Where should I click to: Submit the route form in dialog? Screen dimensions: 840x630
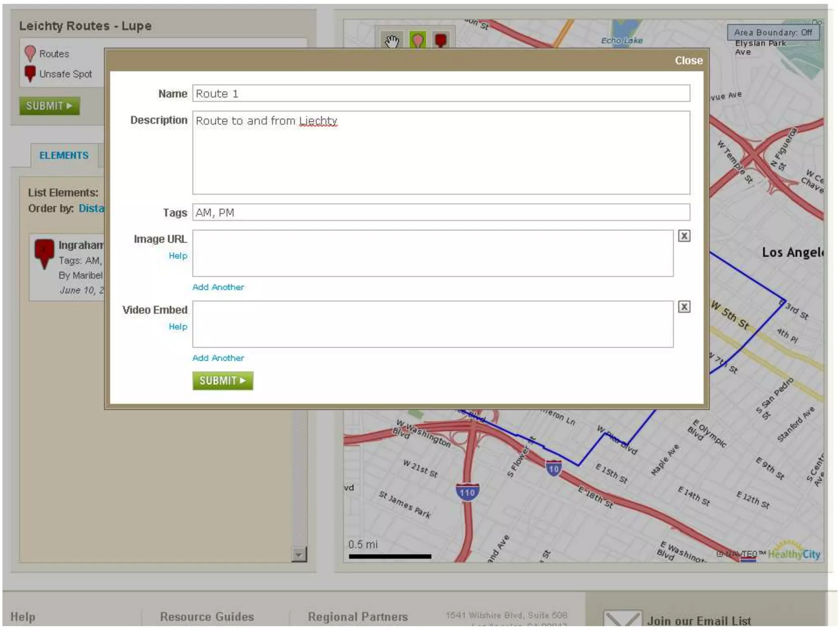click(223, 381)
